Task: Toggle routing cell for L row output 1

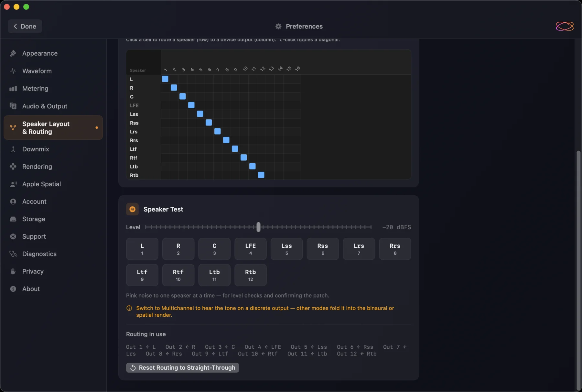Action: (165, 79)
